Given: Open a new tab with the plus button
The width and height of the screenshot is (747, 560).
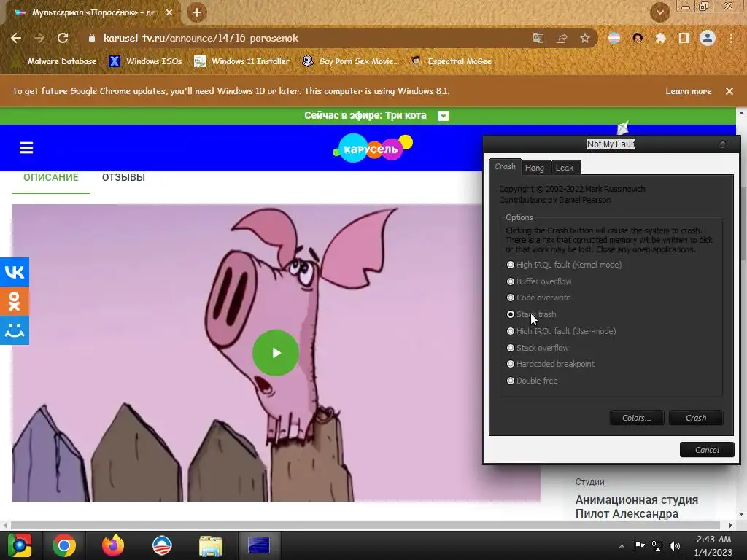Looking at the screenshot, I should coord(196,12).
